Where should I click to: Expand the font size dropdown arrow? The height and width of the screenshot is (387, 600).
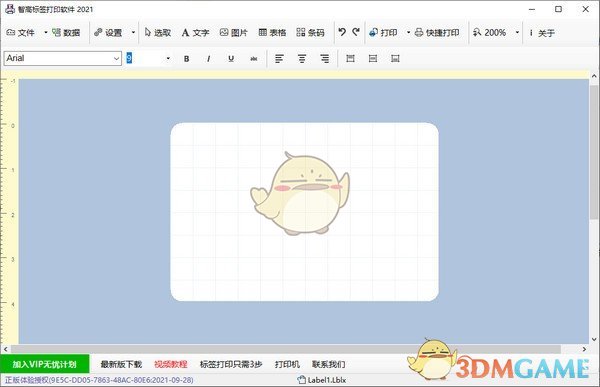[x=168, y=59]
